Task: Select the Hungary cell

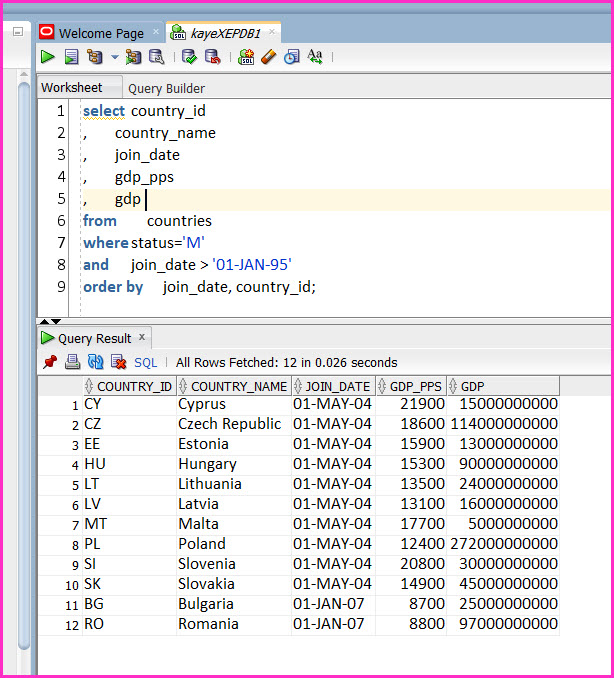Action: tap(234, 464)
